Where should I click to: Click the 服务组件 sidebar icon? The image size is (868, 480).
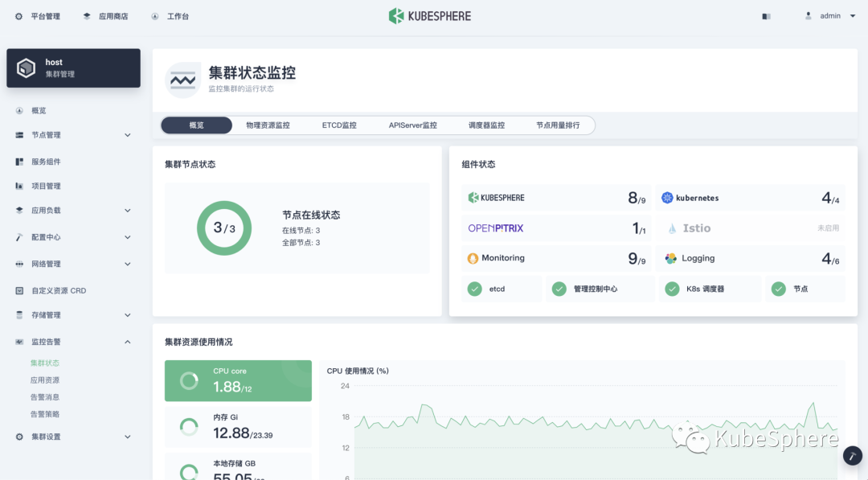click(19, 162)
